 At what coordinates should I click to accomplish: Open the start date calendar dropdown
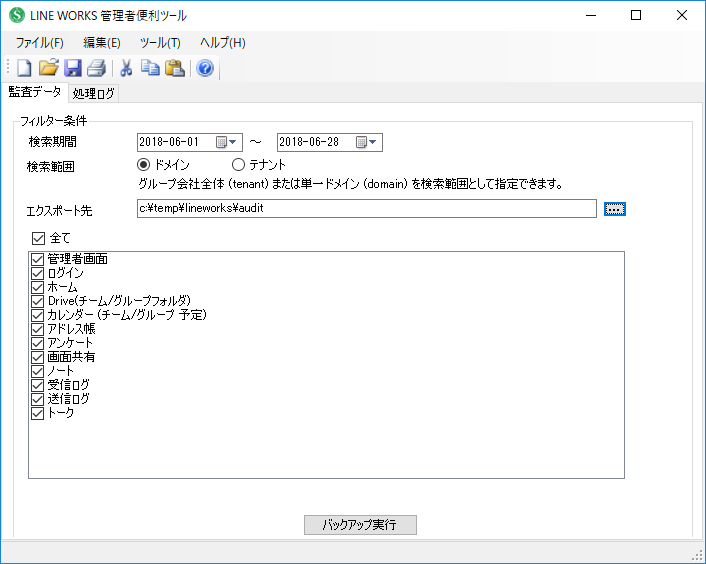tap(227, 142)
